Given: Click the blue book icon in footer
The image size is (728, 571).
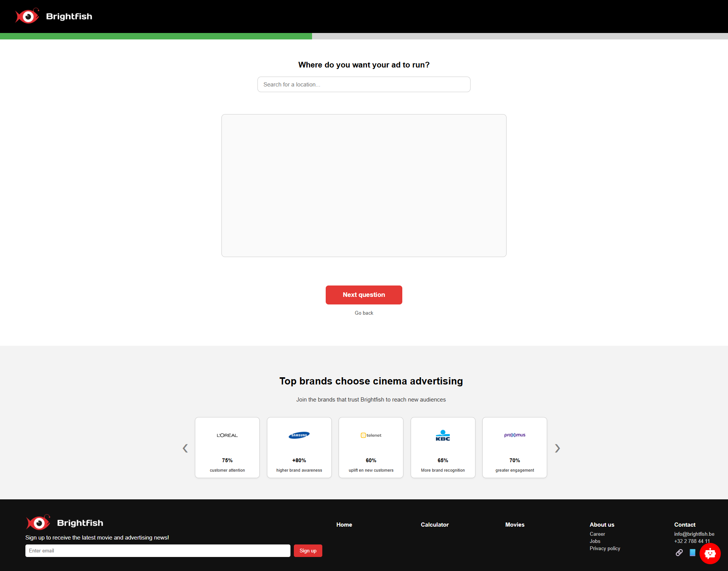Looking at the screenshot, I should [692, 552].
